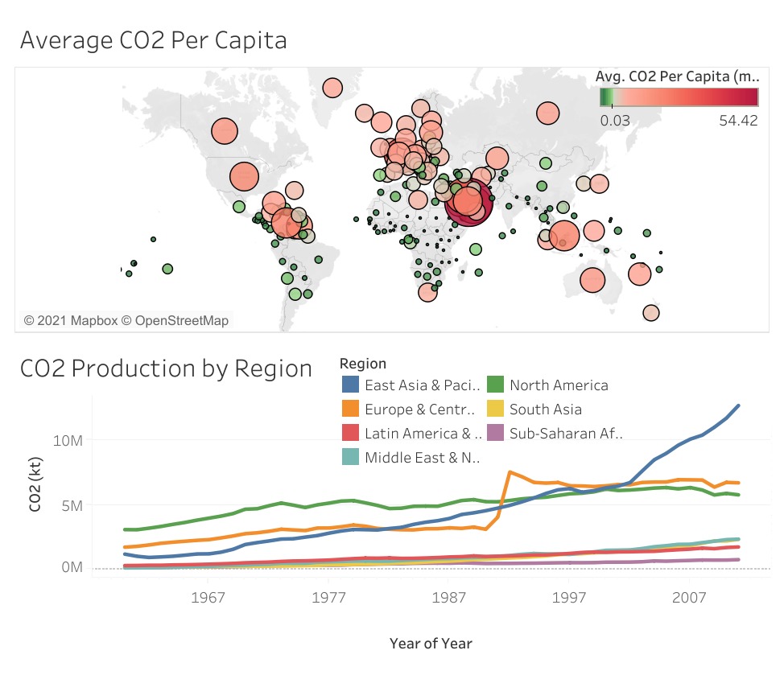Click the Avg. CO2 Per Capita gradient ramp
This screenshot has width=784, height=675.
coord(679,98)
